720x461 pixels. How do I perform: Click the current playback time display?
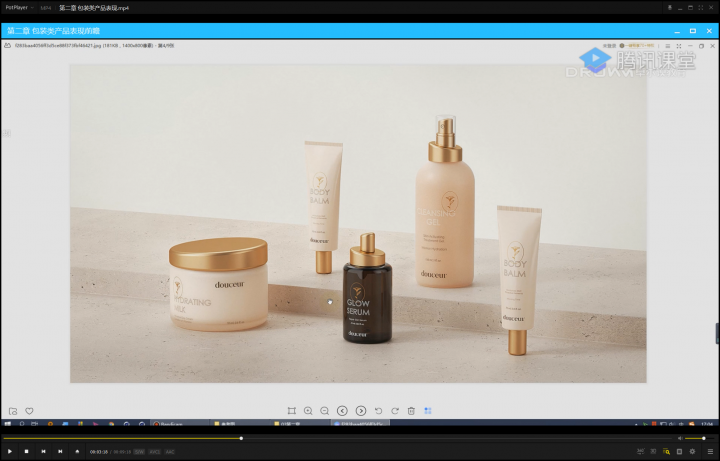coord(99,452)
